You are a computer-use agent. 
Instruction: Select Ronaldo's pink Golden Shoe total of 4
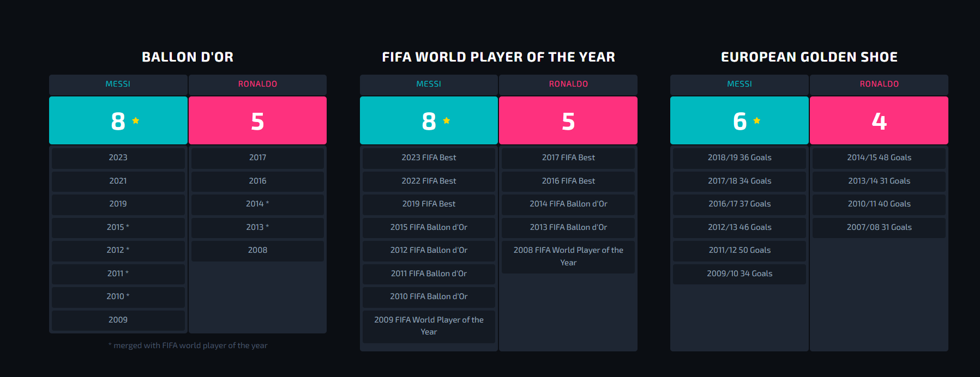pos(879,120)
